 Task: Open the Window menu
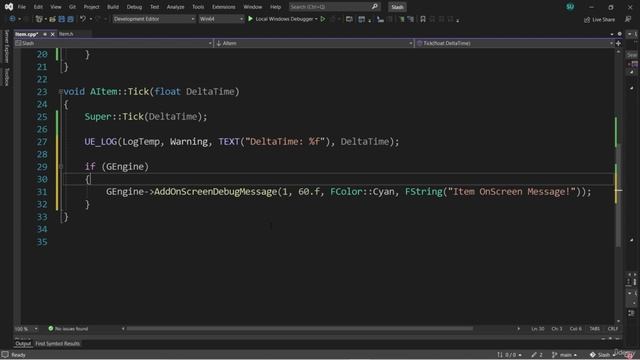252,7
